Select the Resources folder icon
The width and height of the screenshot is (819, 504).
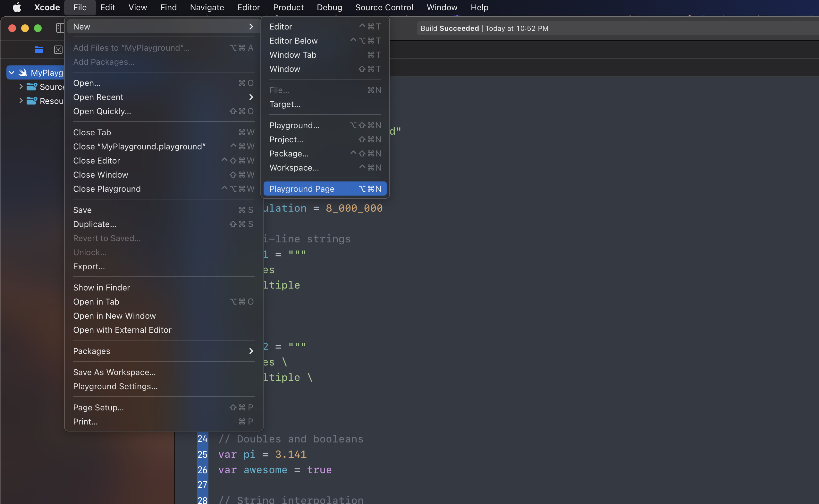click(32, 101)
